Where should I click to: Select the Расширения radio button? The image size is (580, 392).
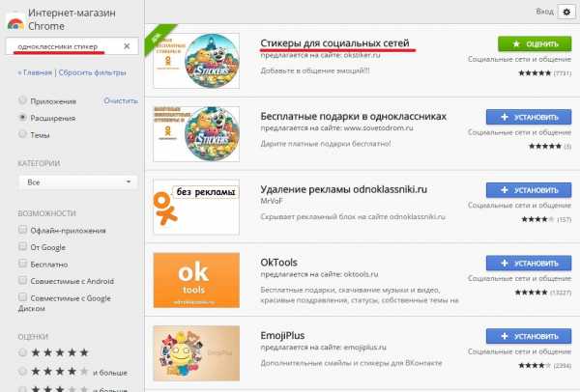click(x=22, y=118)
